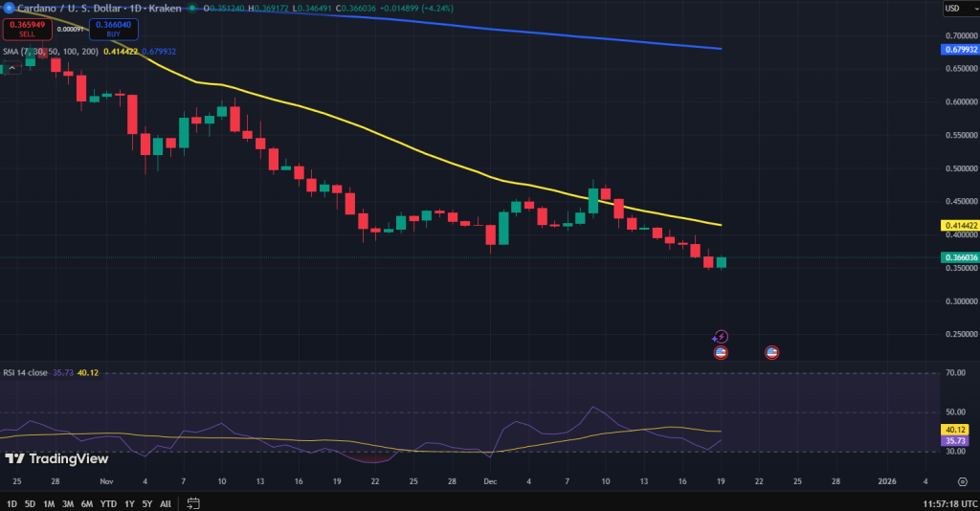The width and height of the screenshot is (980, 511).
Task: Select the 3M date range
Action: click(68, 503)
